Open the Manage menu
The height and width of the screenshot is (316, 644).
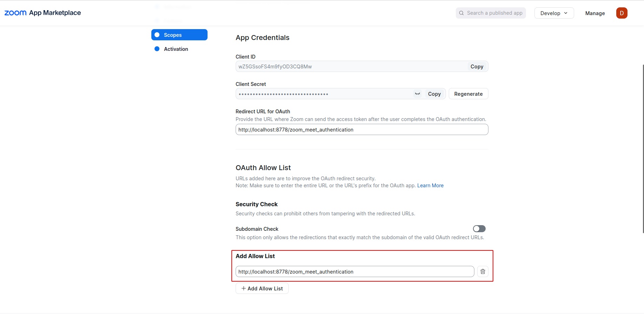[595, 13]
